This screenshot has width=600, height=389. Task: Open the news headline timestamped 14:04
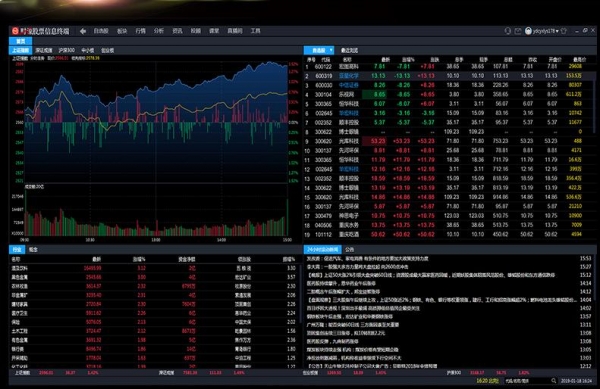point(449,300)
